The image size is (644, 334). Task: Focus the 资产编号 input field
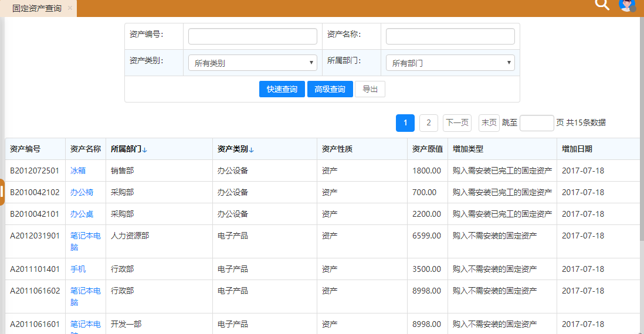pyautogui.click(x=252, y=36)
